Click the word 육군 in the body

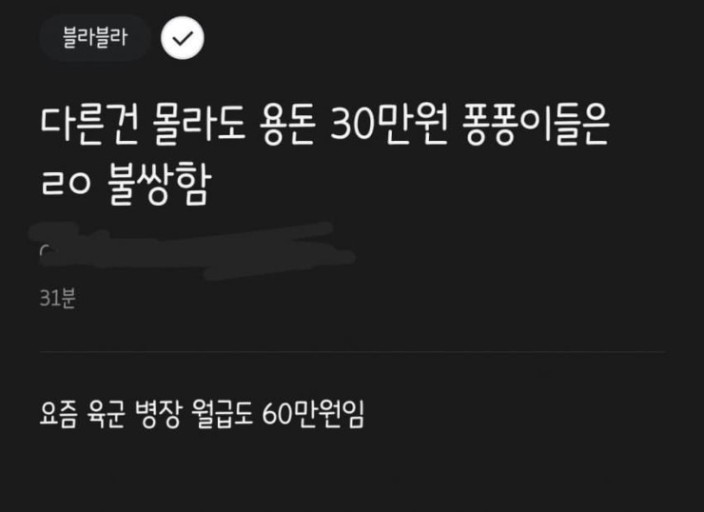tap(106, 413)
